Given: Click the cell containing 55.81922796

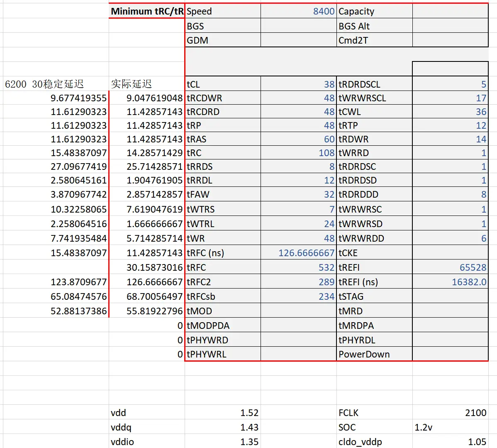Looking at the screenshot, I should tap(147, 311).
